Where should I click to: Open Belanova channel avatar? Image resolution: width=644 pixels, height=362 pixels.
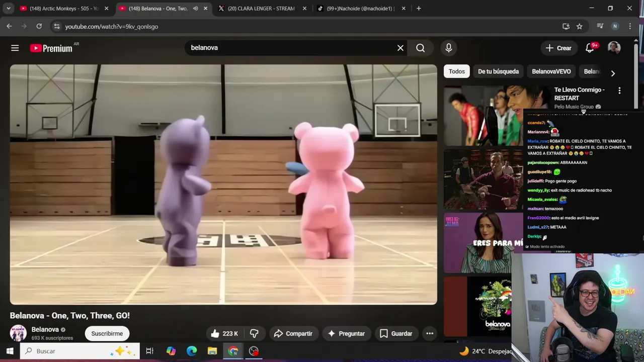(x=18, y=333)
